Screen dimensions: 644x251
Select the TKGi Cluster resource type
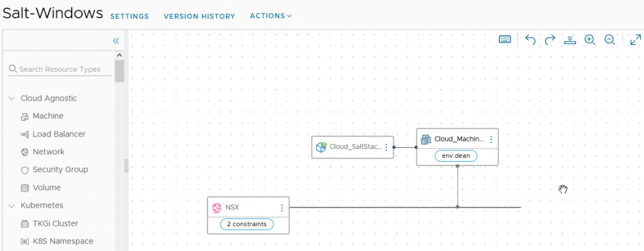[x=55, y=223]
